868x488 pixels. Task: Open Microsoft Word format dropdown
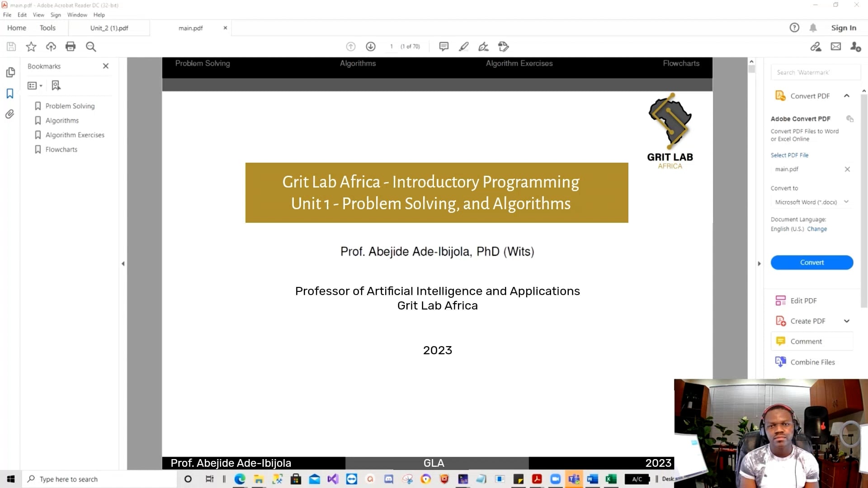812,202
